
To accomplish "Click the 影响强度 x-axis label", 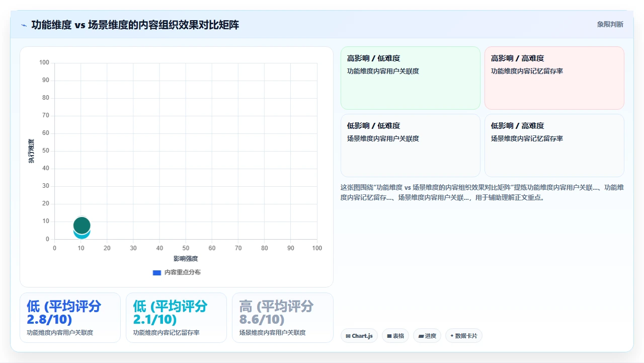I will (186, 259).
